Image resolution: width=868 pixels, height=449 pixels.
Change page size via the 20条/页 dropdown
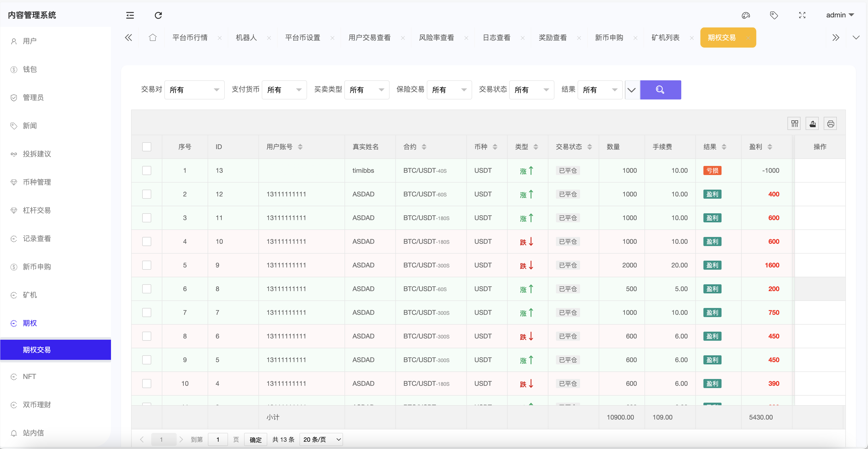tap(321, 439)
